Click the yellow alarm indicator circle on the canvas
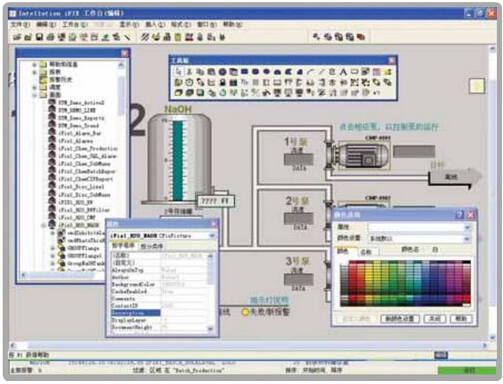503x384 pixels. tap(245, 312)
